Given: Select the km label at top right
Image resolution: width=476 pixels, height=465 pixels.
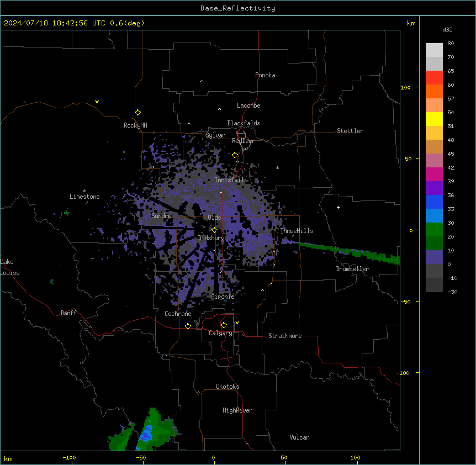Looking at the screenshot, I should [x=411, y=23].
